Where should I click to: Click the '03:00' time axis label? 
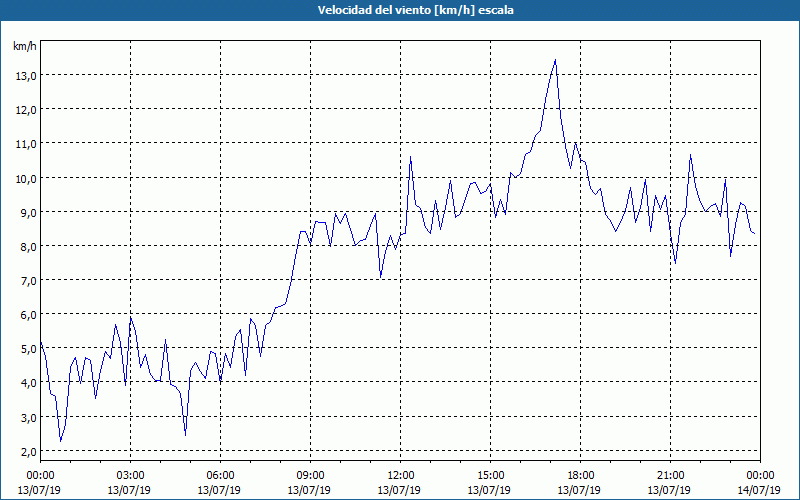130,476
